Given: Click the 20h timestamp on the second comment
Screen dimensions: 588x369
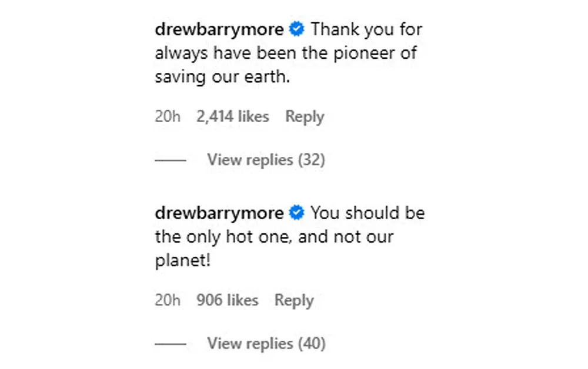Looking at the screenshot, I should tap(168, 300).
